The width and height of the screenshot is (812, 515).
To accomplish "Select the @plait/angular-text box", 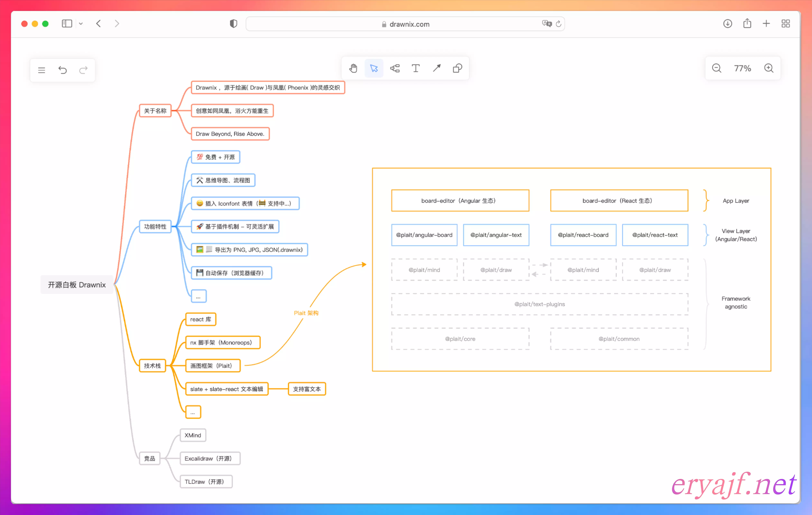I will [x=496, y=235].
